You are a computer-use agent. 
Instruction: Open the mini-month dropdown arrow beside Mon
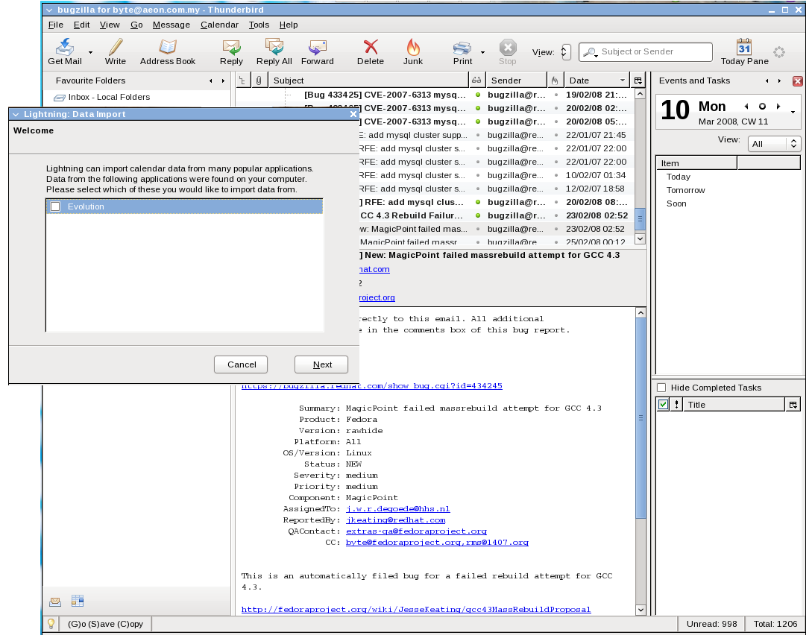click(793, 112)
